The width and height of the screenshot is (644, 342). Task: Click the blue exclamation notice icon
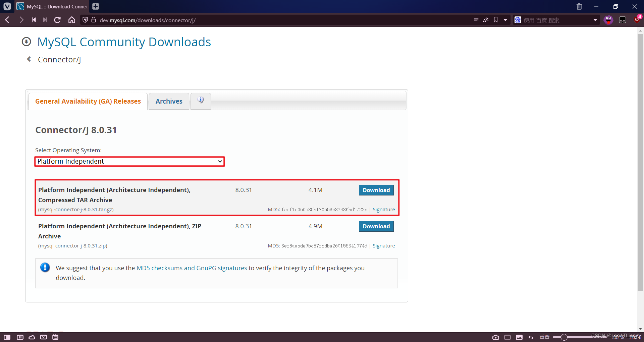click(45, 267)
